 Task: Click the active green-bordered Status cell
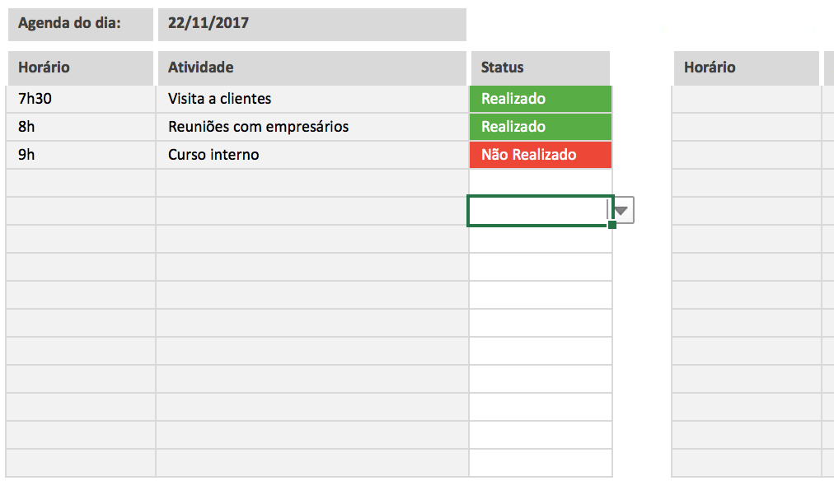[537, 211]
